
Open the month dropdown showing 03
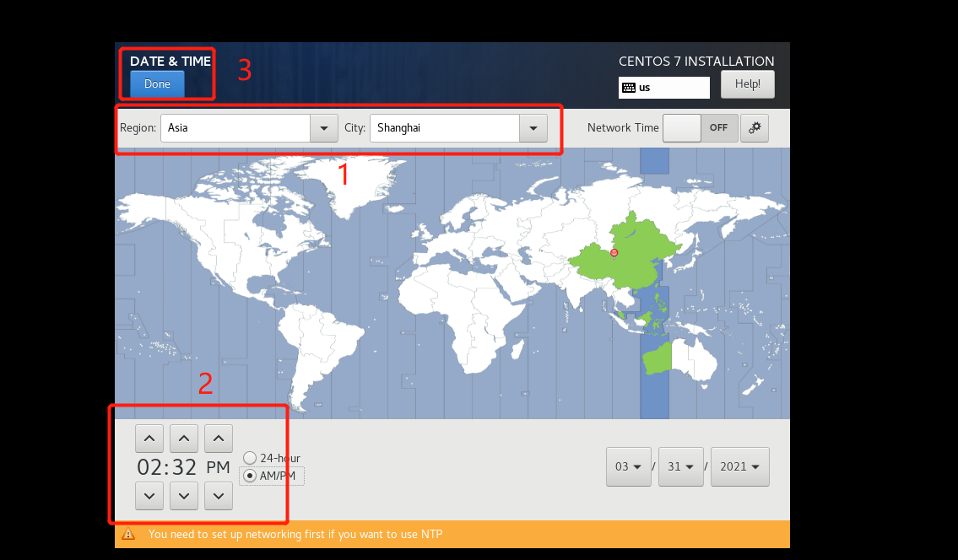coord(628,466)
